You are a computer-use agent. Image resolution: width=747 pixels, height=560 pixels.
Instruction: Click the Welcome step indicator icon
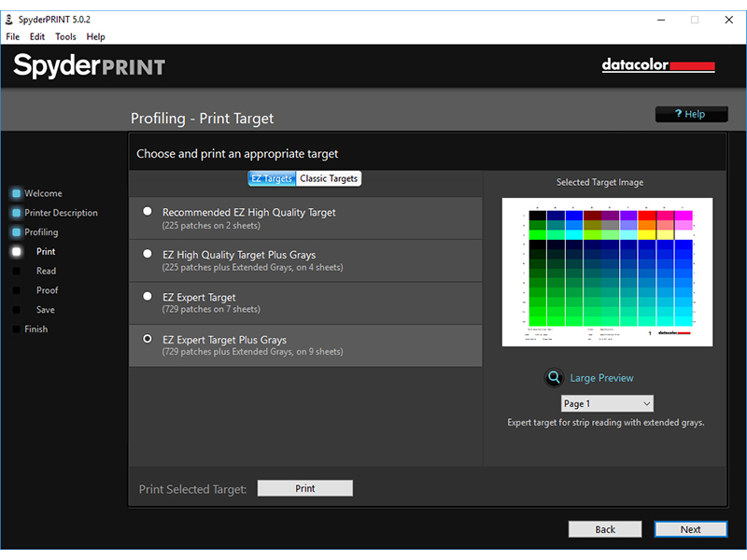pyautogui.click(x=17, y=194)
